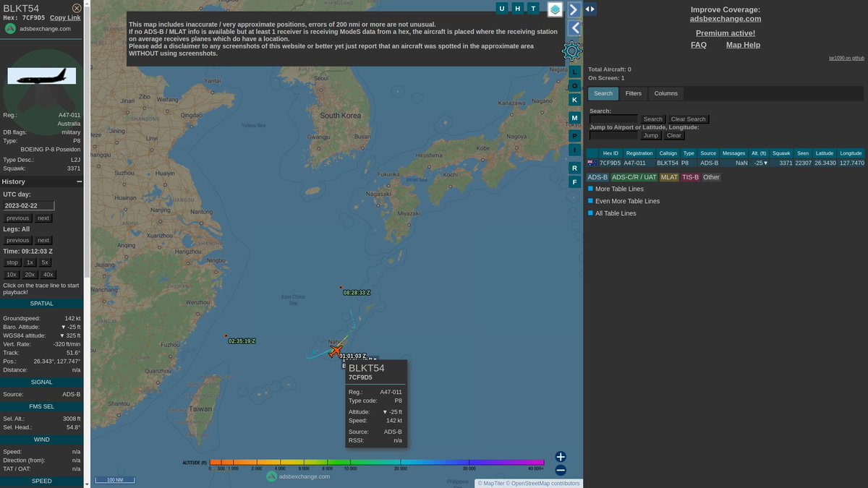
Task: Click the P map option button
Action: pyautogui.click(x=574, y=135)
